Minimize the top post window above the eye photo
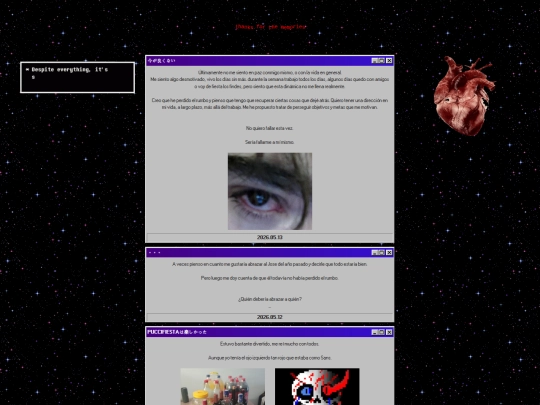Screen dimensions: 540x405 [x=375, y=61]
